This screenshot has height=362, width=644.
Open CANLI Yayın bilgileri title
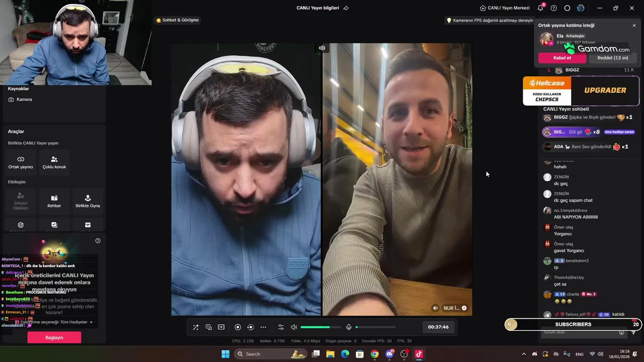pos(317,8)
